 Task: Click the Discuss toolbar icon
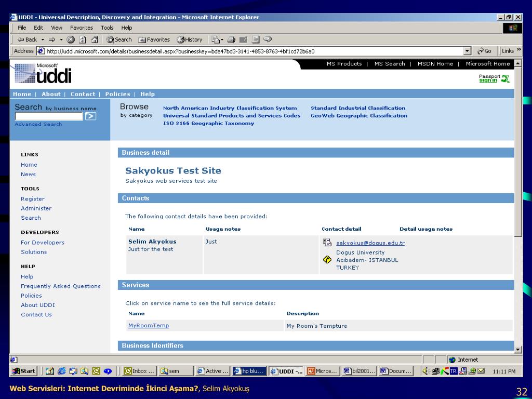pos(256,39)
